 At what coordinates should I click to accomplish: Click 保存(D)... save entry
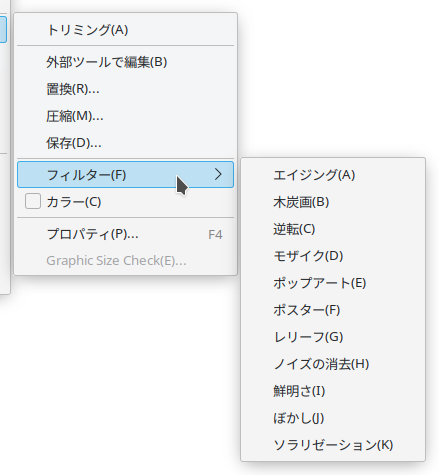(x=125, y=143)
